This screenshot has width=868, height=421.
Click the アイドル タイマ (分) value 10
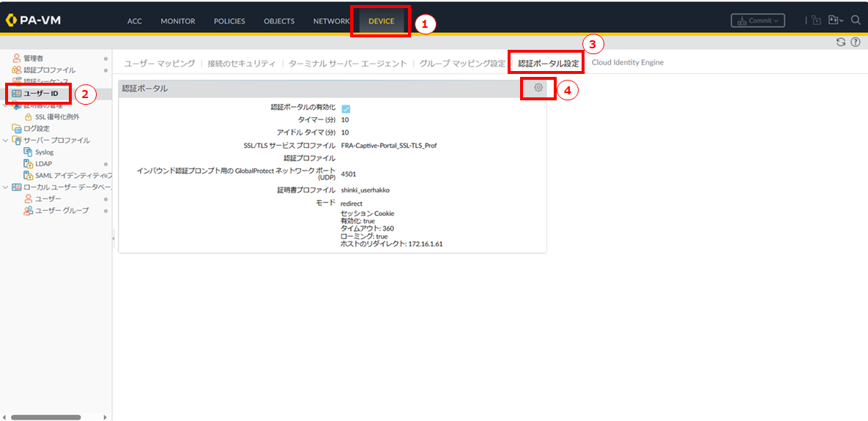tap(345, 133)
